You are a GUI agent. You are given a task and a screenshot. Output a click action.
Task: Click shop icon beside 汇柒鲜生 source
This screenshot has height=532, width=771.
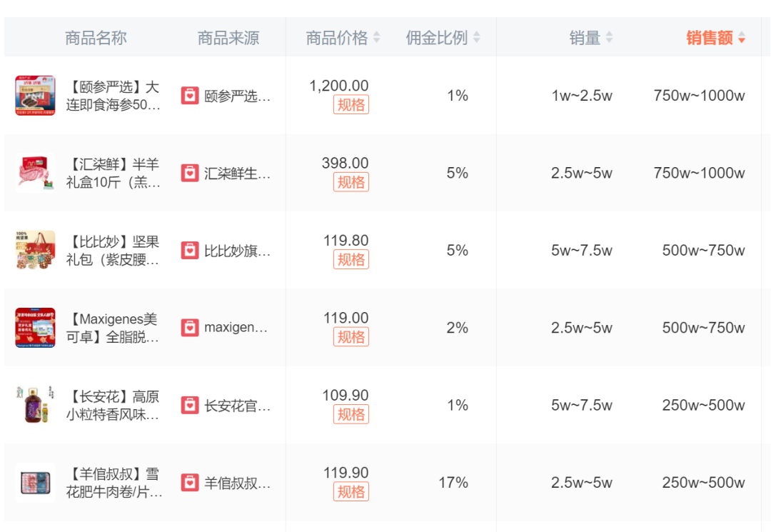(190, 173)
